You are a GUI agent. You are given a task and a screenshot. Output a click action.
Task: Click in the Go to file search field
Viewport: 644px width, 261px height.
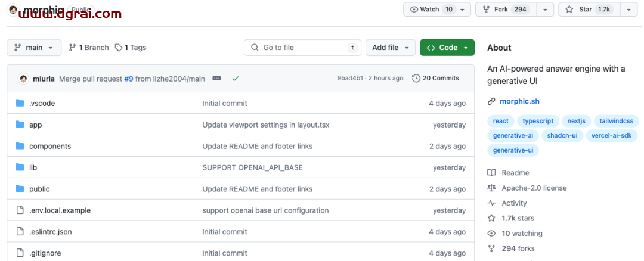click(x=303, y=48)
